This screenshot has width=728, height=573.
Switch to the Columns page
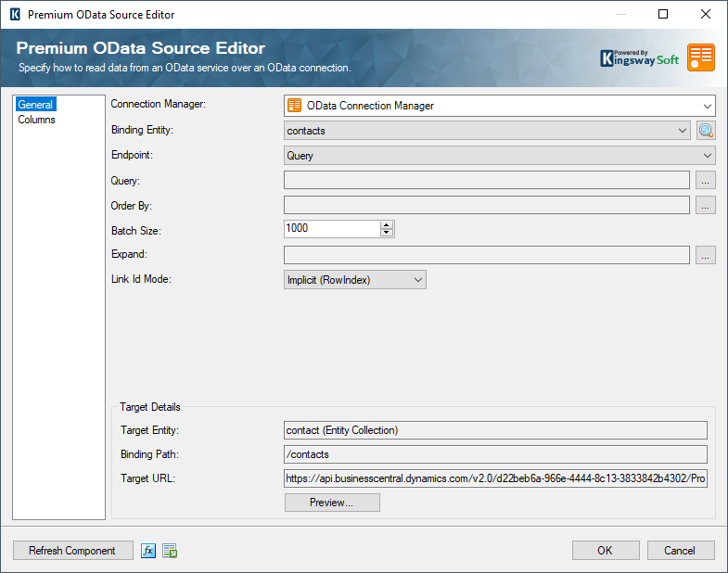[x=37, y=120]
